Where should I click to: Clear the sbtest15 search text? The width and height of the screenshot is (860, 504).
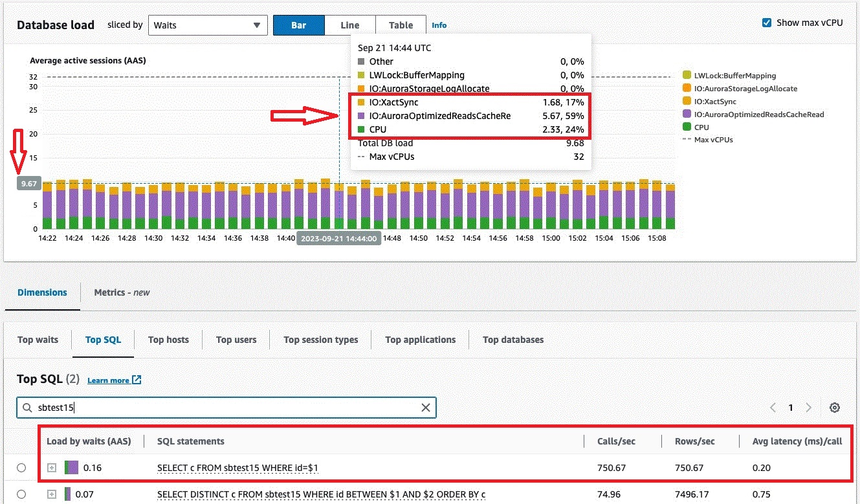426,408
